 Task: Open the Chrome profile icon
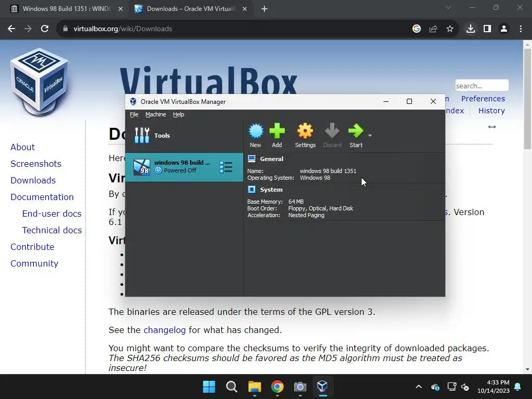504,29
